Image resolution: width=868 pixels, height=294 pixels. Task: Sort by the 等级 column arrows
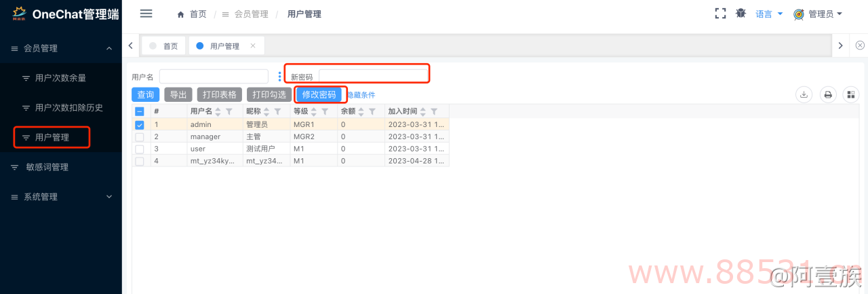pyautogui.click(x=313, y=111)
